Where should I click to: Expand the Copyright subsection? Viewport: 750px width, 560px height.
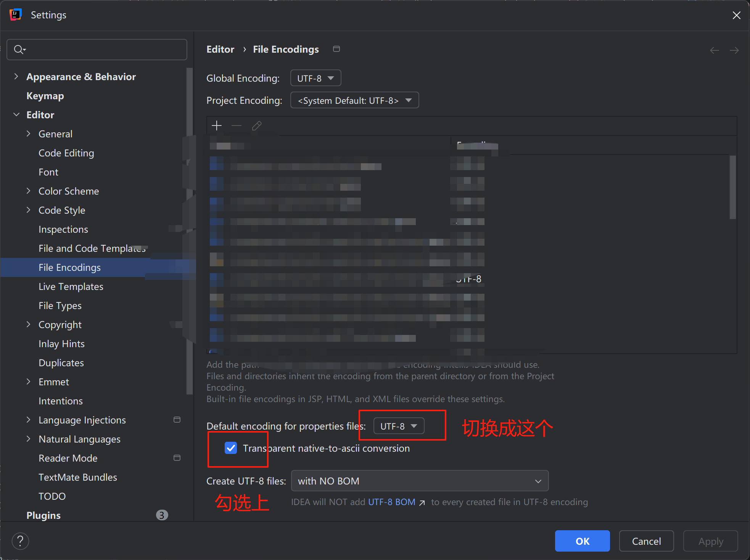point(28,324)
